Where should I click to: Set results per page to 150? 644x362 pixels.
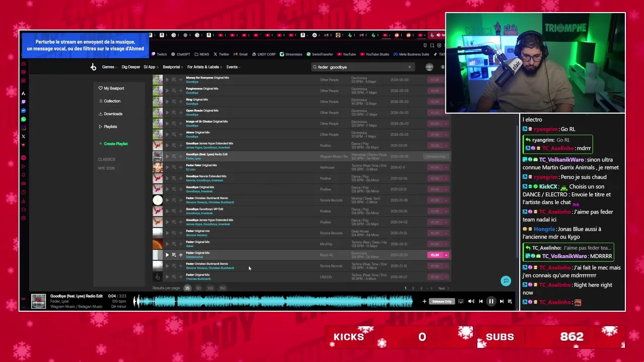coord(222,288)
